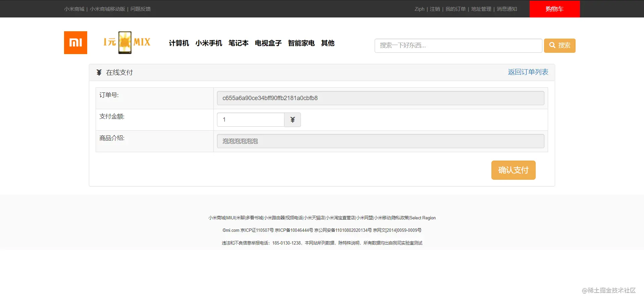Go back via 返回订单列表 link
The height and width of the screenshot is (302, 644).
pos(528,72)
